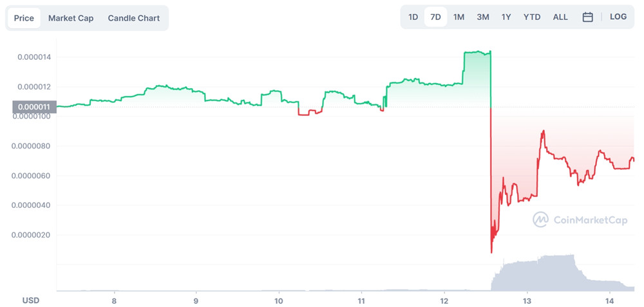Choose the 1M time range
The height and width of the screenshot is (307, 644).
point(459,17)
